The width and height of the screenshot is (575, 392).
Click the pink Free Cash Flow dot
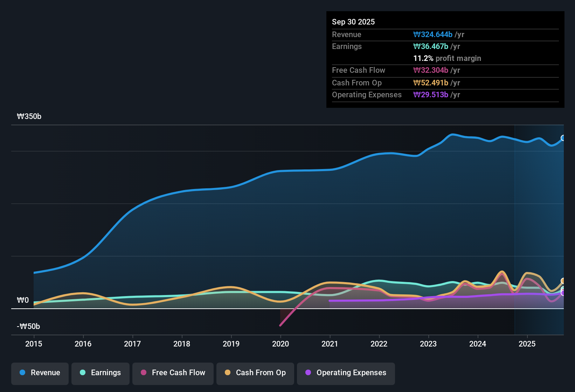(143, 373)
